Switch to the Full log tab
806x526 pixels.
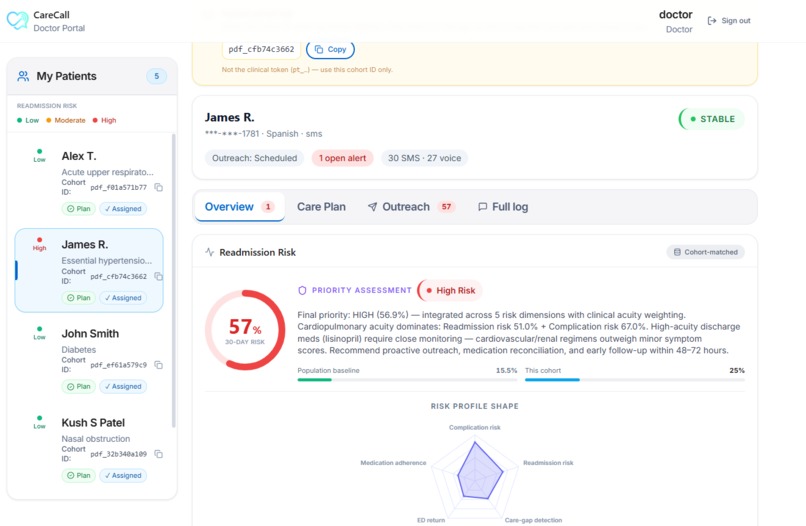(503, 207)
